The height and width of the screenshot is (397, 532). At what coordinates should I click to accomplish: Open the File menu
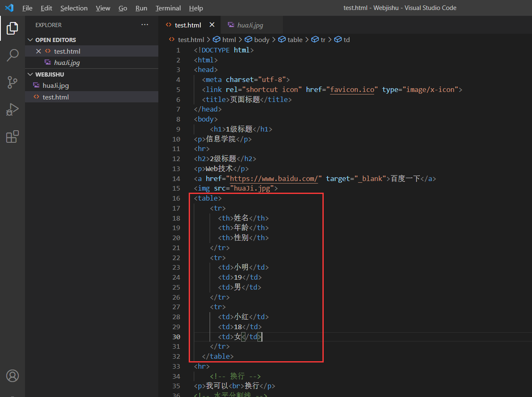(27, 8)
